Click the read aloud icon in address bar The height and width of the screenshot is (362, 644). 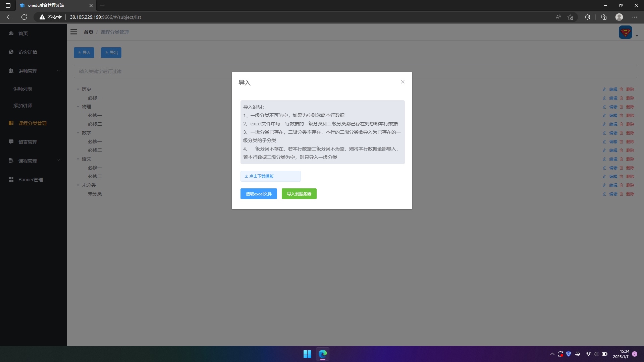pyautogui.click(x=558, y=17)
